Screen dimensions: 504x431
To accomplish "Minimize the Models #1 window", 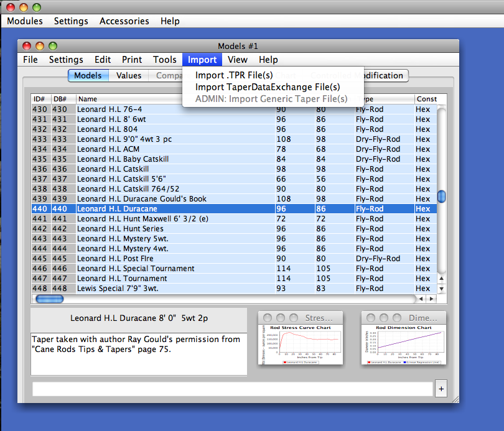I will (x=40, y=46).
